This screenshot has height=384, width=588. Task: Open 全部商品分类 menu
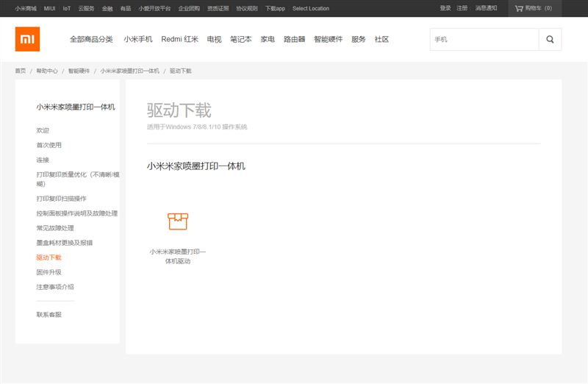[91, 39]
